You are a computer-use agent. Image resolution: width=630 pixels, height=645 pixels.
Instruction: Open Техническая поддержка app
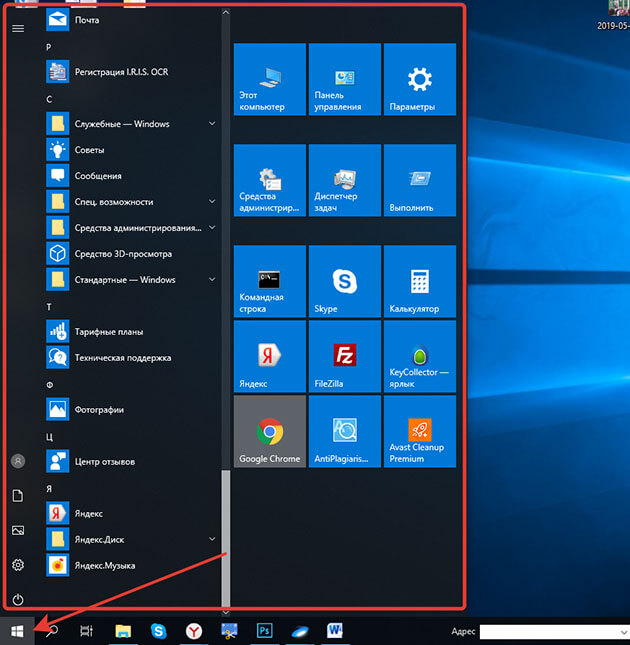pyautogui.click(x=132, y=357)
